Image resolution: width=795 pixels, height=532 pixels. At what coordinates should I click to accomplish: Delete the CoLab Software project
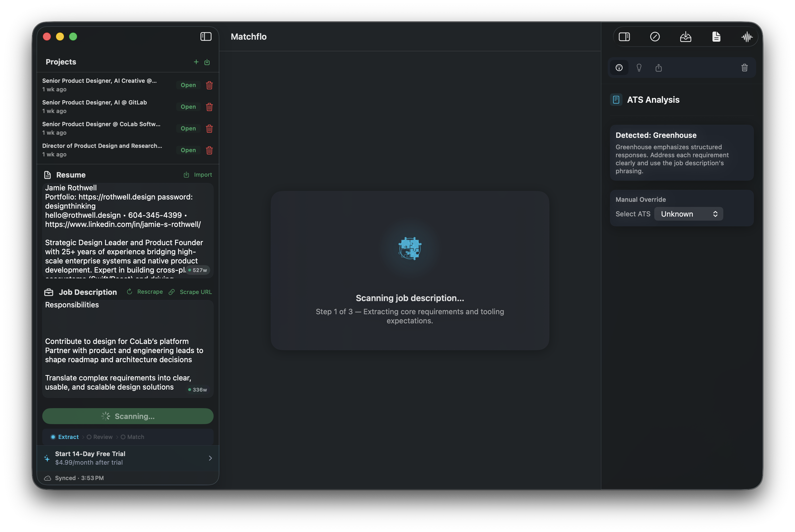[209, 129]
